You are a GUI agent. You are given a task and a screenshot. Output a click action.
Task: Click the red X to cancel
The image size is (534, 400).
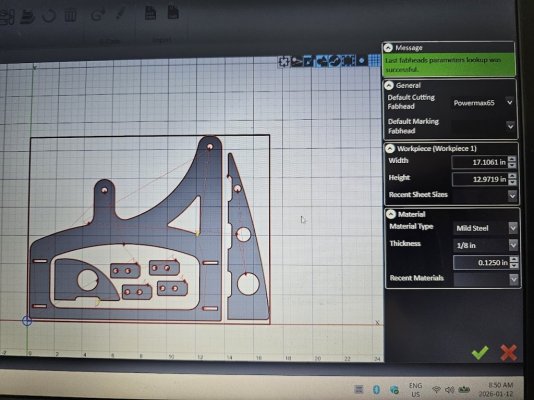509,352
